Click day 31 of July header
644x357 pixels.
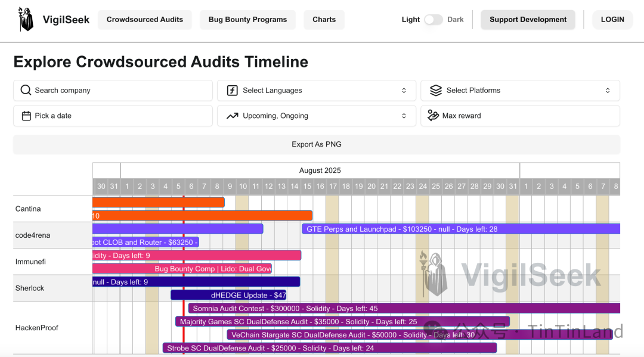tap(114, 187)
